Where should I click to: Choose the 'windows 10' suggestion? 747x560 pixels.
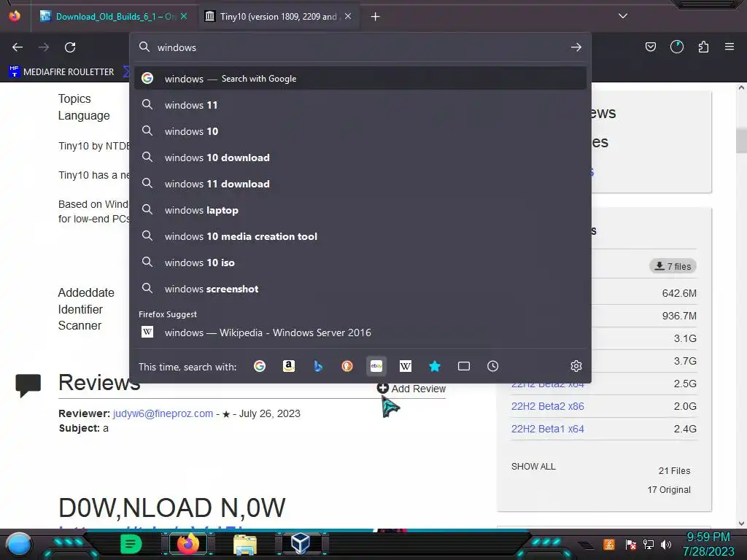360,131
